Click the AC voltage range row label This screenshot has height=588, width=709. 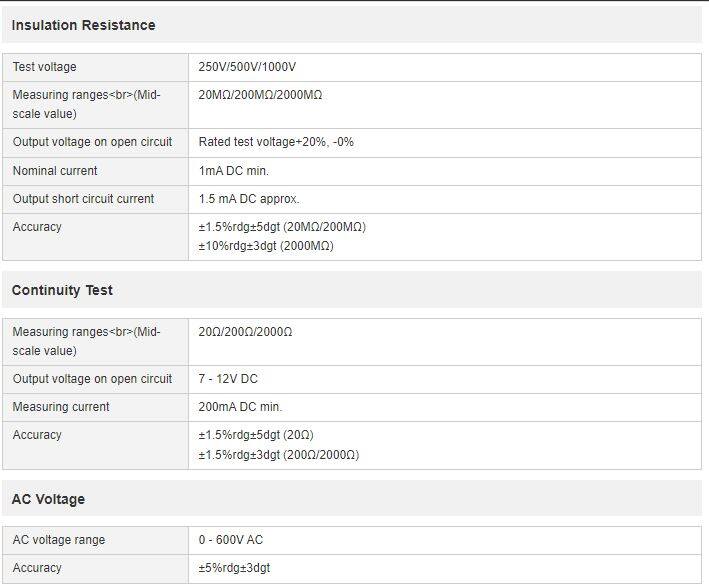point(58,540)
